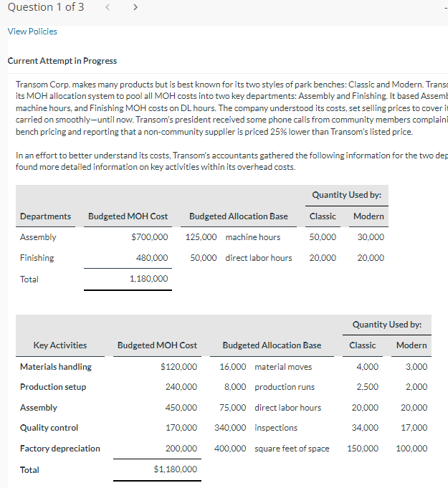Screen dimensions: 448x488
Task: Click Classic square feet 150,000
Action: pos(363,449)
